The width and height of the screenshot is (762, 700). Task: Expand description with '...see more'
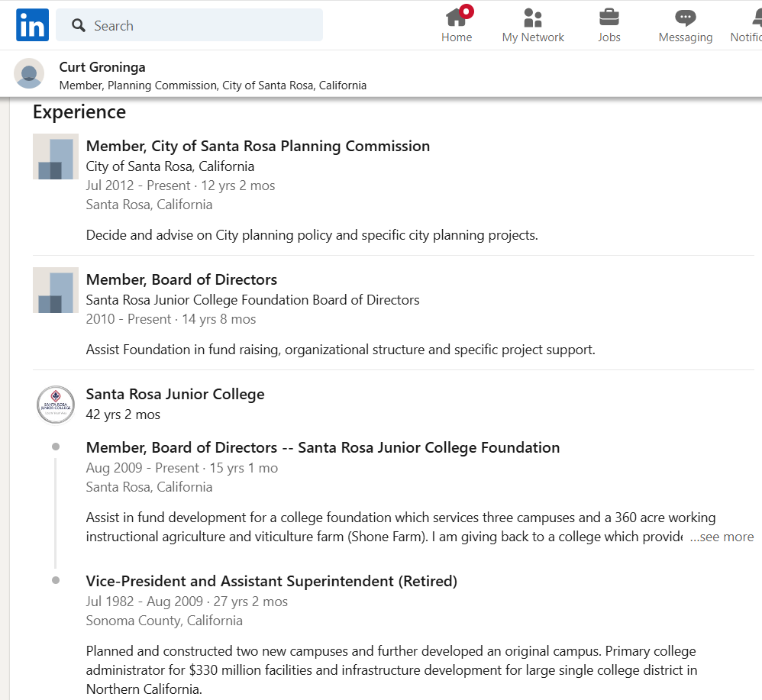[x=722, y=537]
